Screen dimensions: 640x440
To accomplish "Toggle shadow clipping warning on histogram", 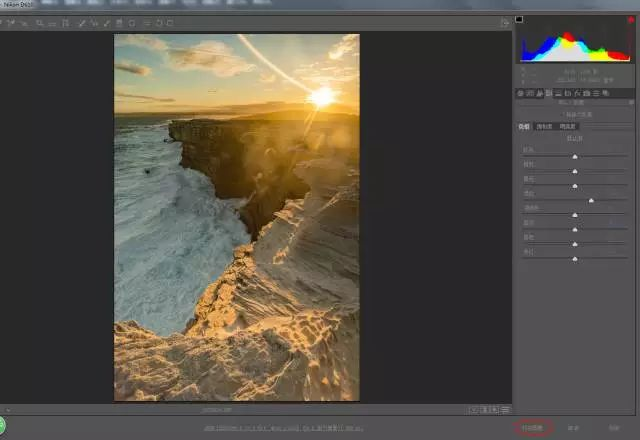I will pos(520,20).
